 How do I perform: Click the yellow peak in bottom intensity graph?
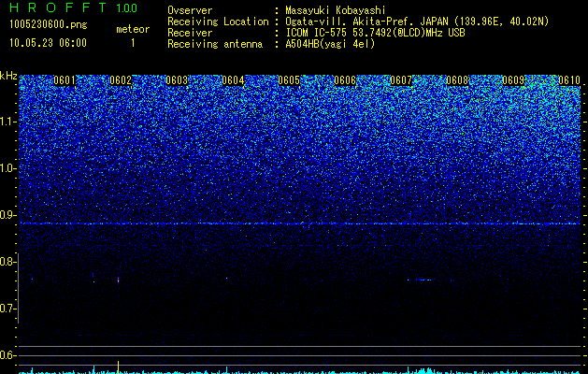[x=118, y=367]
